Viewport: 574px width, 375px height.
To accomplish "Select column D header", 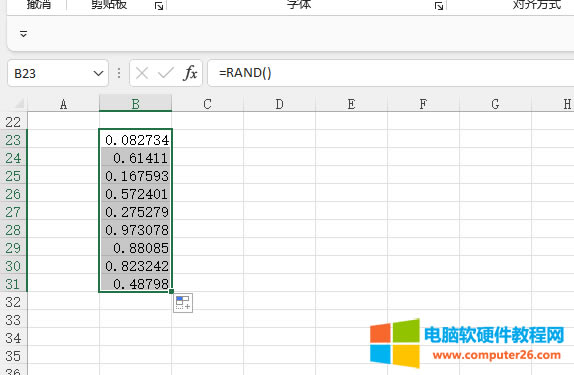I will tap(279, 104).
